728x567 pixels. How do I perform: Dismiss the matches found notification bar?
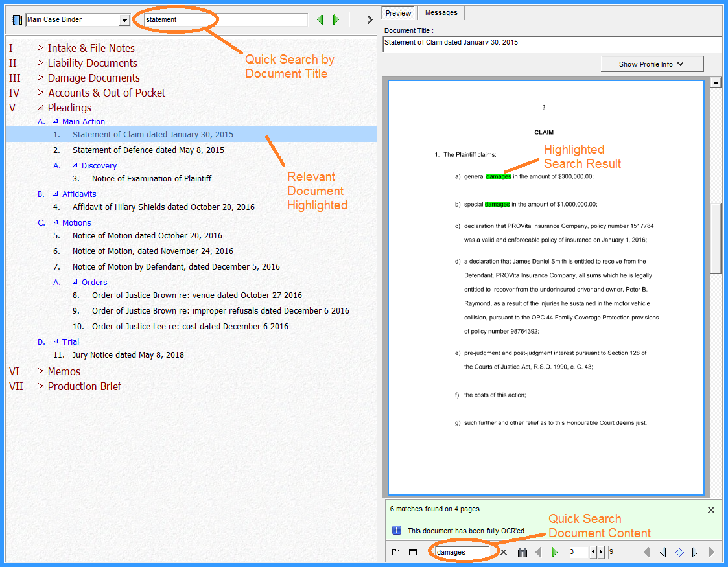tap(711, 510)
